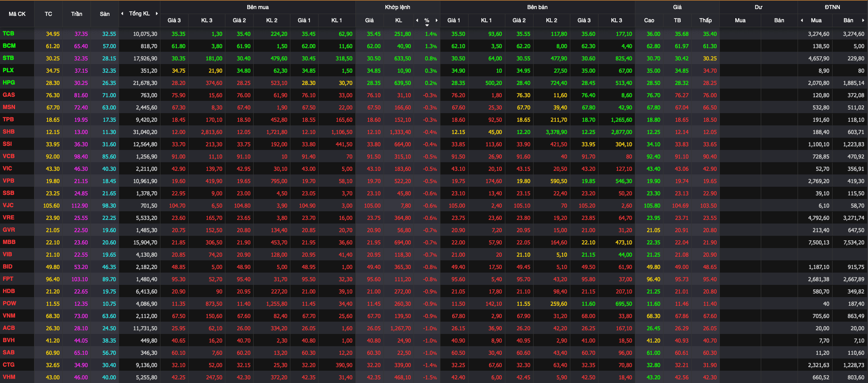Click the ĐTNN group header
This screenshot has height=383, width=868.
tap(832, 7)
